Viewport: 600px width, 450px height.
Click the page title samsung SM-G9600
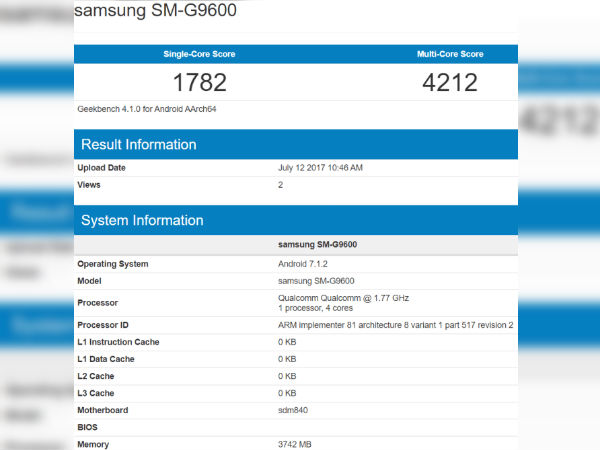pos(155,10)
